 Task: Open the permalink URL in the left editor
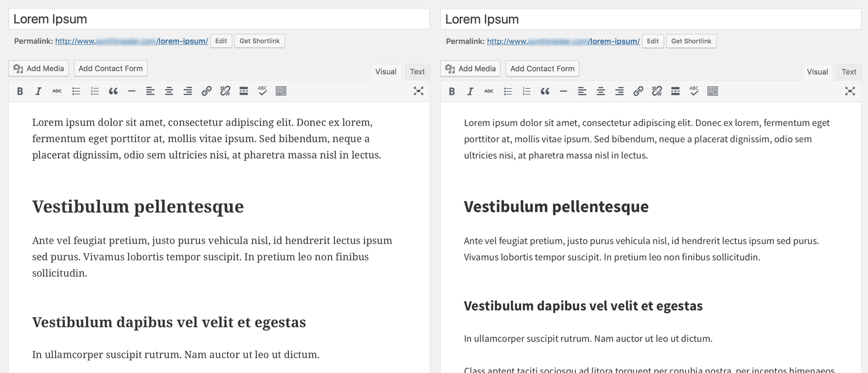click(131, 41)
